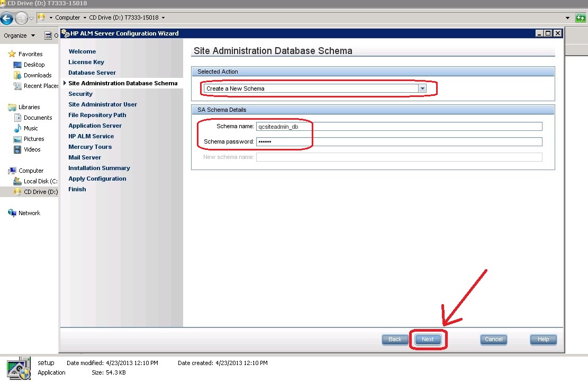Screen dimensions: 588x382
Task: Maximize the HP ALM wizard window
Action: coord(548,33)
